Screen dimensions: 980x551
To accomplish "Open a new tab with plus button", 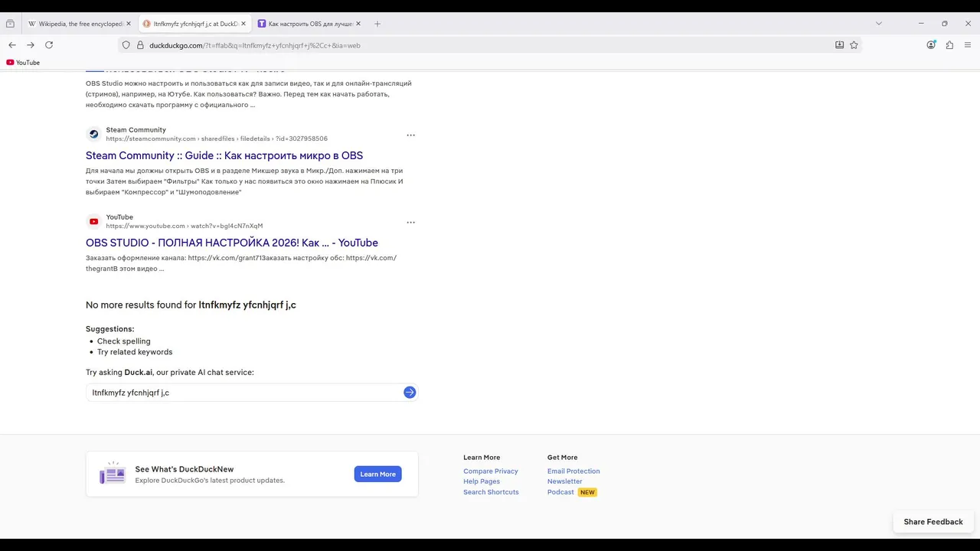I will [x=377, y=24].
